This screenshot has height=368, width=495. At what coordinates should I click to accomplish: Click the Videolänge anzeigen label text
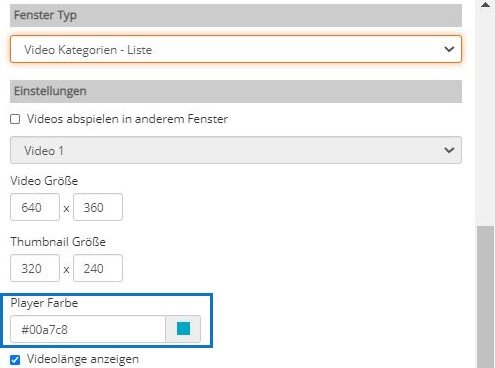tap(83, 359)
